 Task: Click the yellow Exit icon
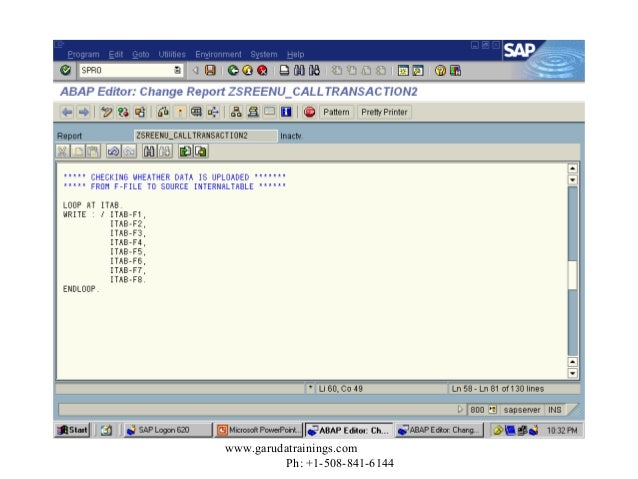tap(247, 70)
